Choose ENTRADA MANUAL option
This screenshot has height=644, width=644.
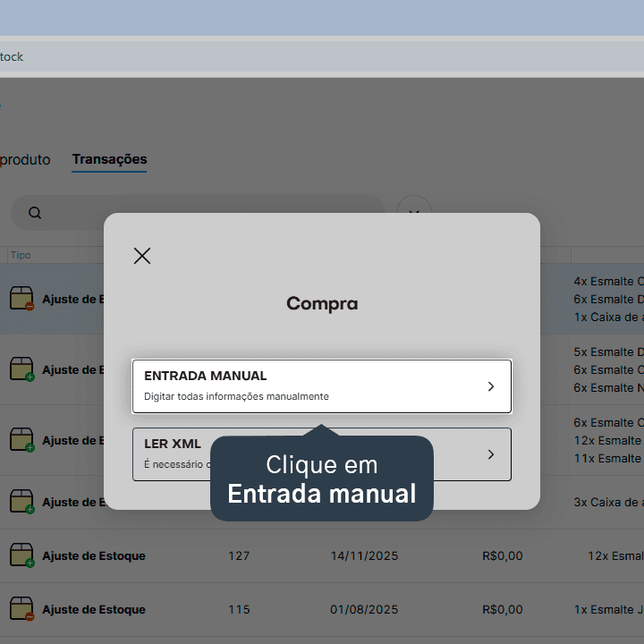[x=322, y=386]
